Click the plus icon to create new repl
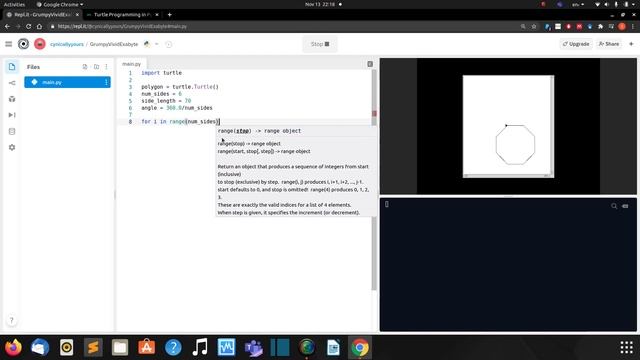Viewport: 640px width, 360px height. pos(631,44)
